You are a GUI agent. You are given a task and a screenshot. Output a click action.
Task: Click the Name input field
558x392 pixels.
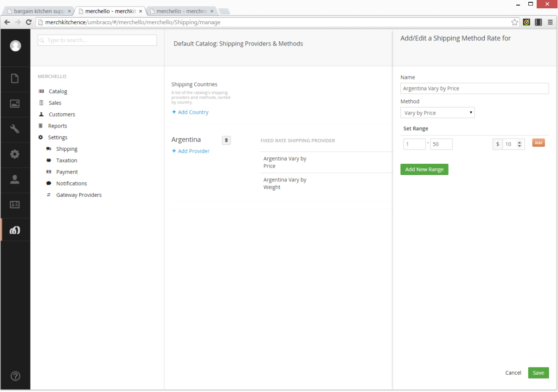point(475,89)
